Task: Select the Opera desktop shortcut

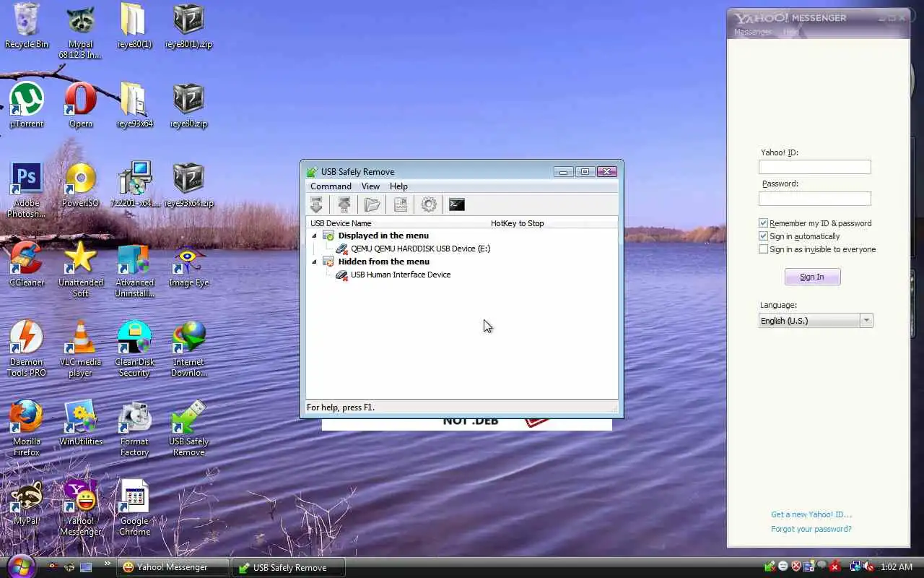Action: (x=81, y=105)
